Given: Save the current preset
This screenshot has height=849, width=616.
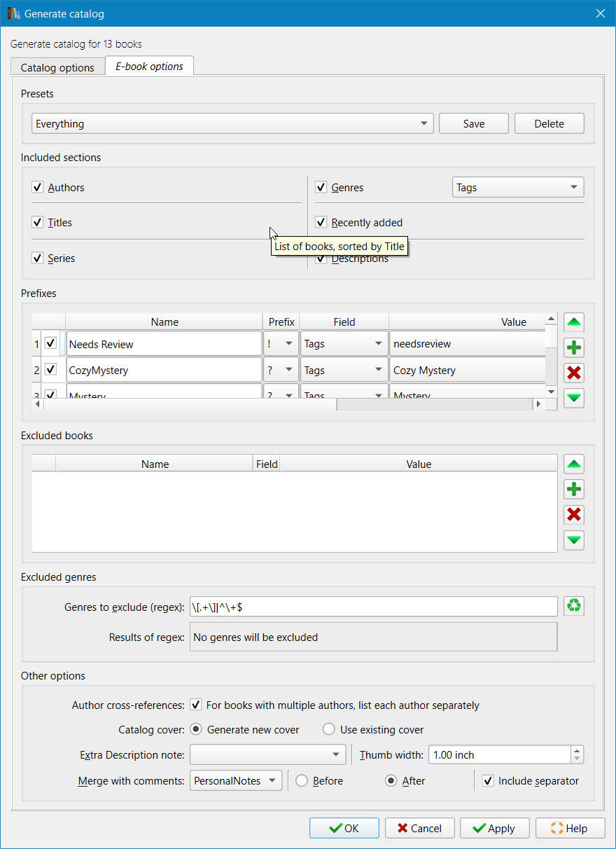Looking at the screenshot, I should click(x=474, y=124).
